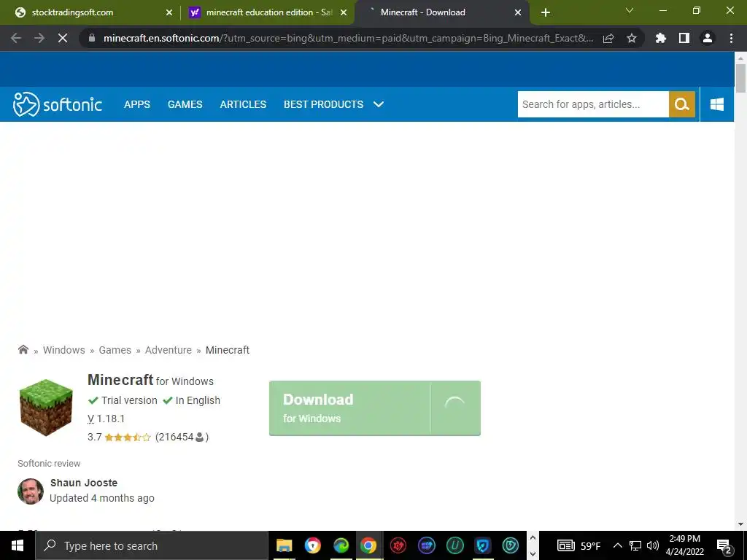Click the network status tray icon
The width and height of the screenshot is (747, 560).
pos(635,545)
